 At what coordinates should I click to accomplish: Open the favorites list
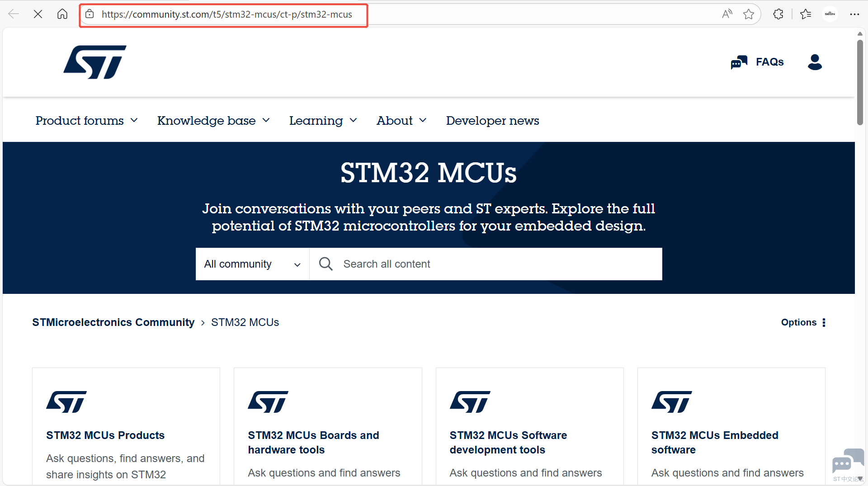[806, 14]
